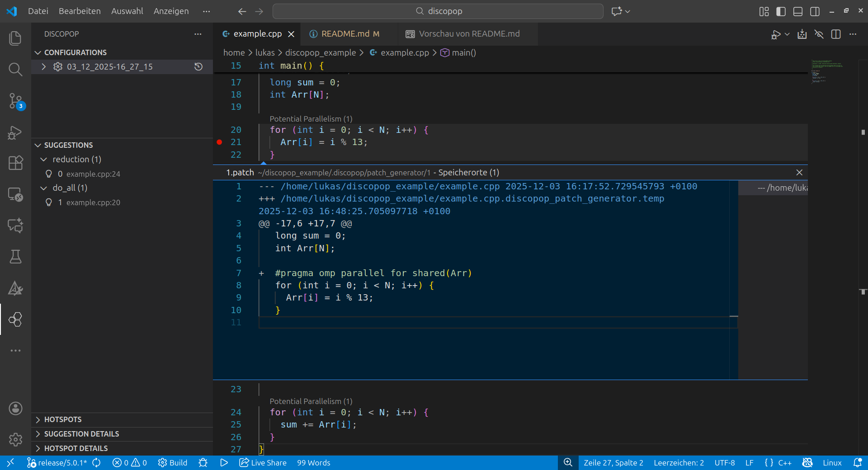The width and height of the screenshot is (868, 470).
Task: Switch to Vorschau von README.md tab
Action: tap(469, 34)
